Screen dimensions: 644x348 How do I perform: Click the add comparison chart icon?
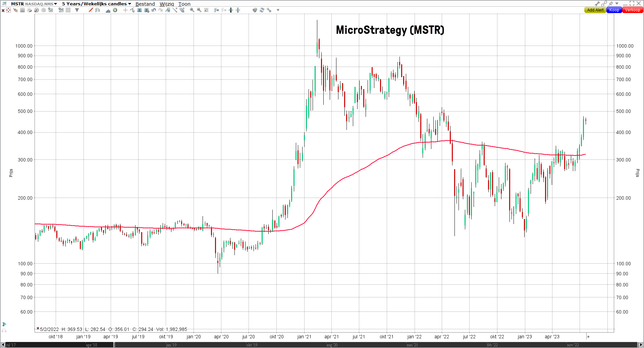61,10
